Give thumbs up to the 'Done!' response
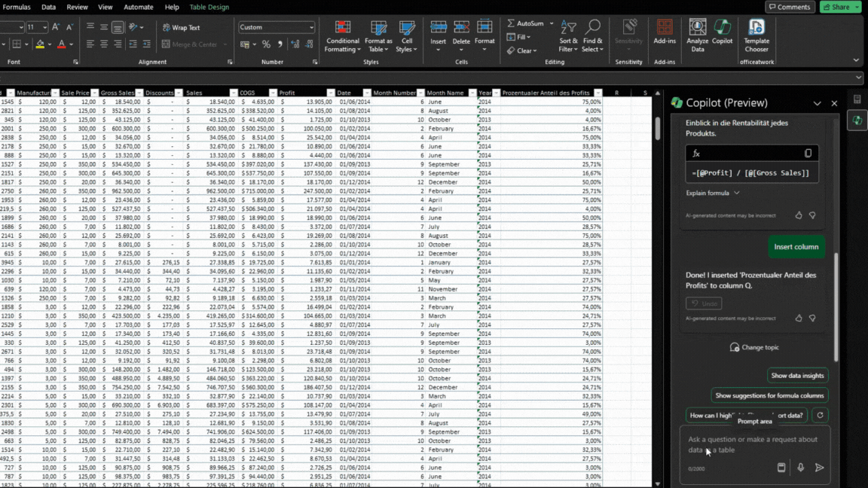The height and width of the screenshot is (488, 868). pyautogui.click(x=799, y=319)
